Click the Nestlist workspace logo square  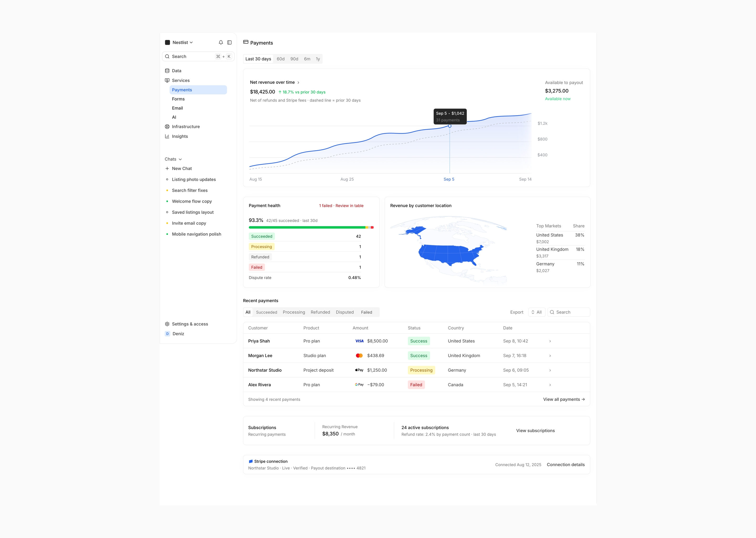point(167,42)
